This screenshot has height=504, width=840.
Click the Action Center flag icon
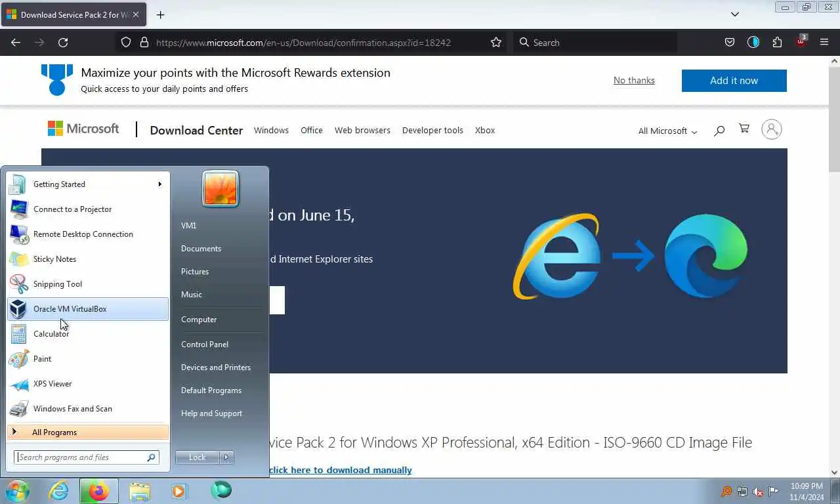pyautogui.click(x=774, y=492)
